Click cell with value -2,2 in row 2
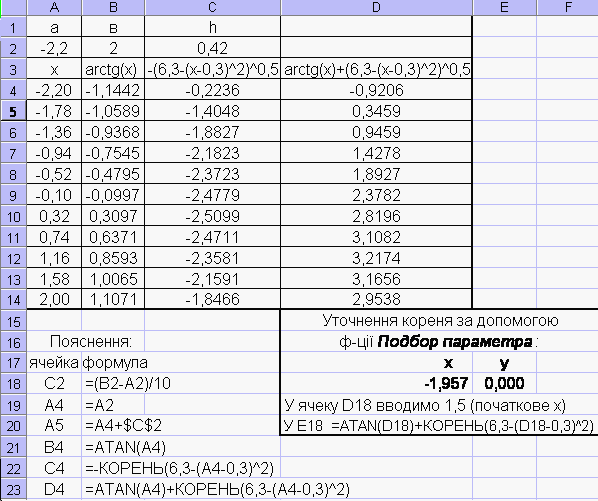The image size is (598, 501). (x=54, y=48)
